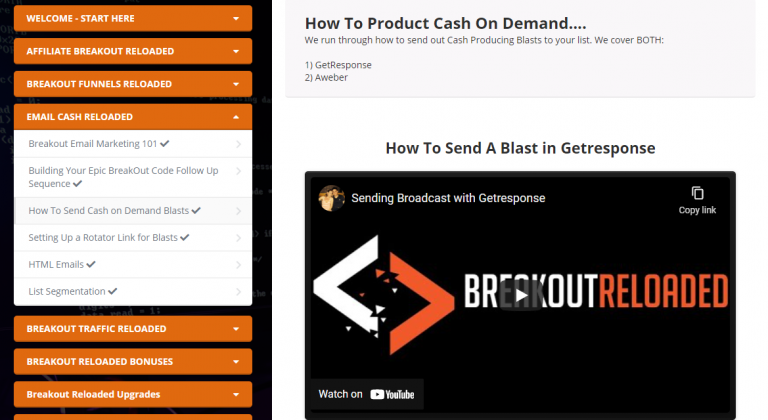Play the Getresponse broadcast video

[521, 295]
